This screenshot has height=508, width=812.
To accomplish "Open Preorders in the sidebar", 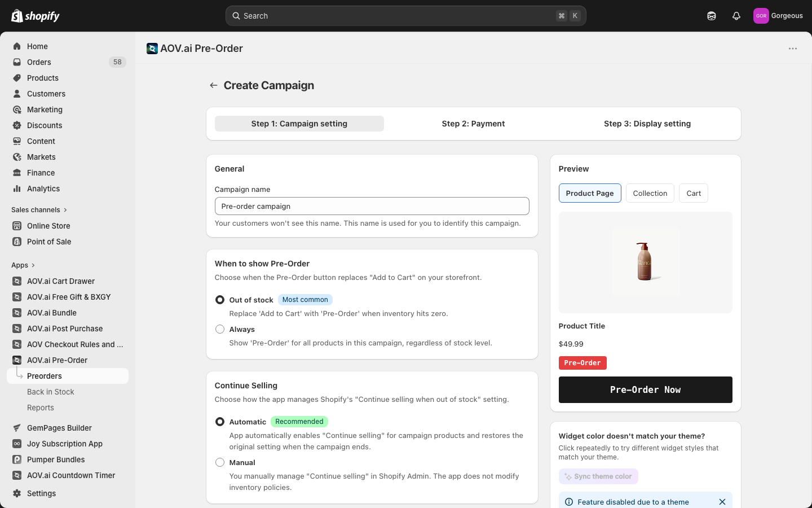I will click(68, 376).
